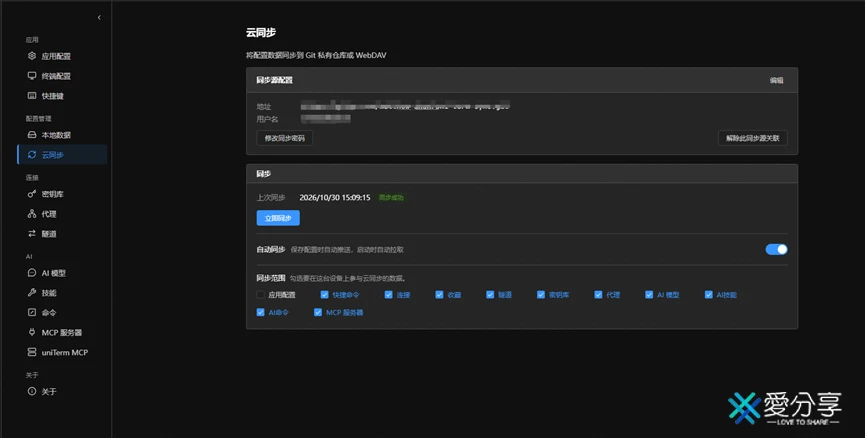Click the monitor icon for 终端配置

32,76
